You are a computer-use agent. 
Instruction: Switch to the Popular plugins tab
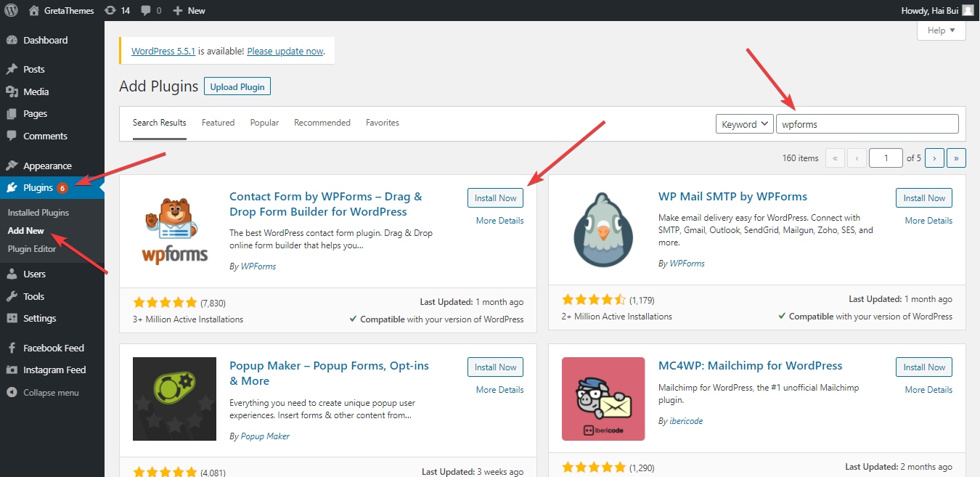264,123
